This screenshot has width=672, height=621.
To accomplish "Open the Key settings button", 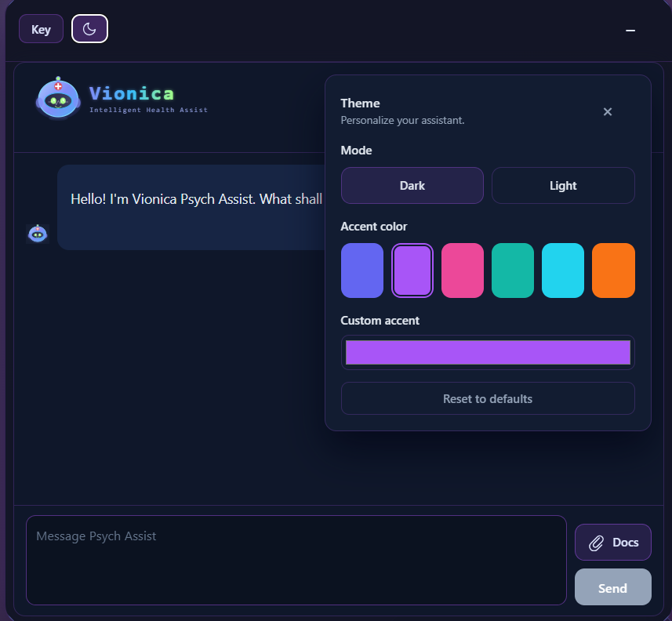I will pyautogui.click(x=41, y=29).
